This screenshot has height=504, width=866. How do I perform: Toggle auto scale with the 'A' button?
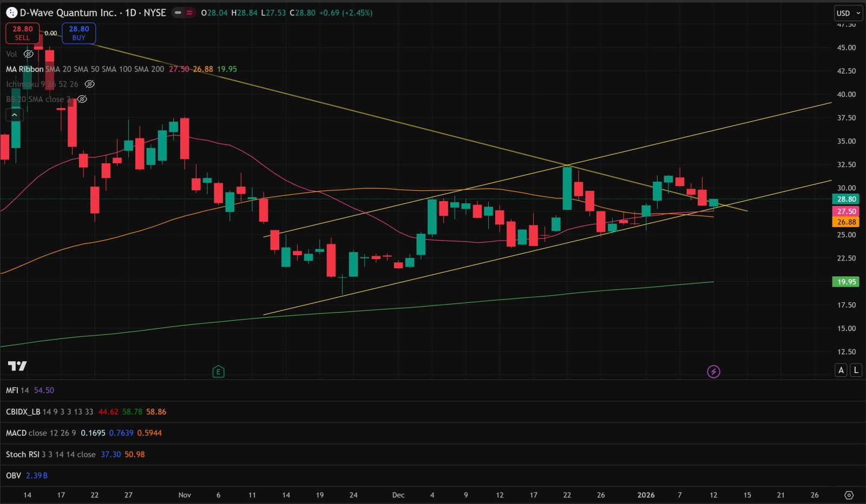(x=841, y=370)
